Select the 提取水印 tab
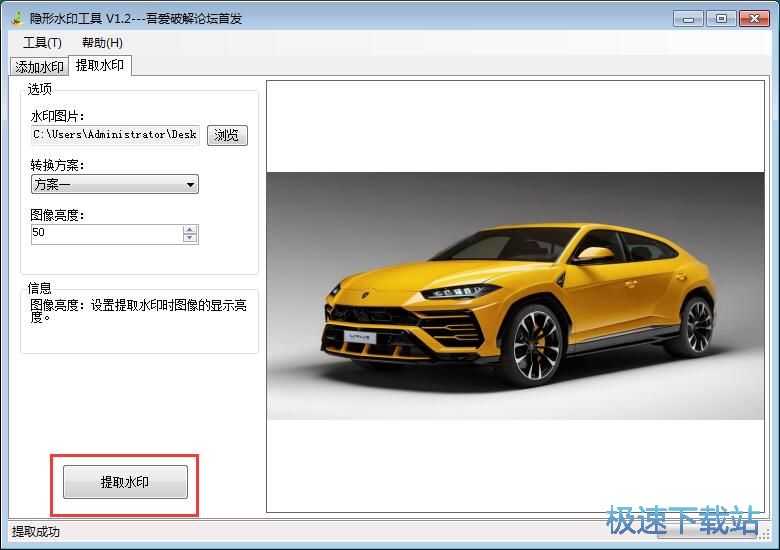The image size is (780, 550). click(x=100, y=65)
